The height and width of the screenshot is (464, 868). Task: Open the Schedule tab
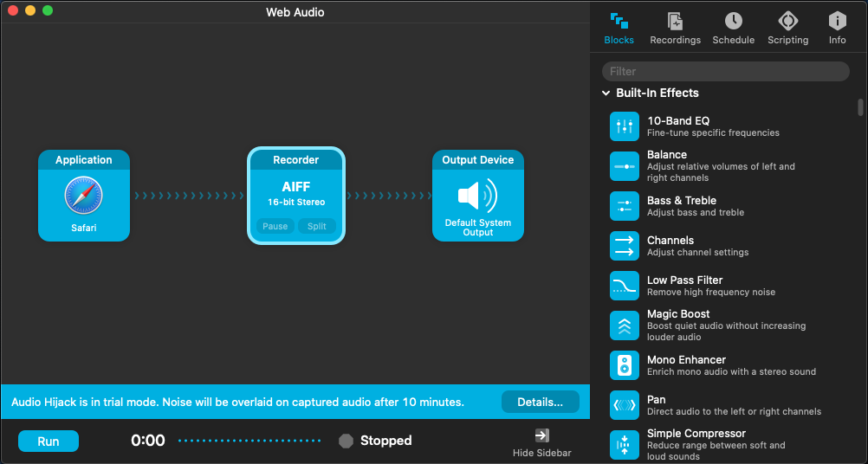coord(734,29)
